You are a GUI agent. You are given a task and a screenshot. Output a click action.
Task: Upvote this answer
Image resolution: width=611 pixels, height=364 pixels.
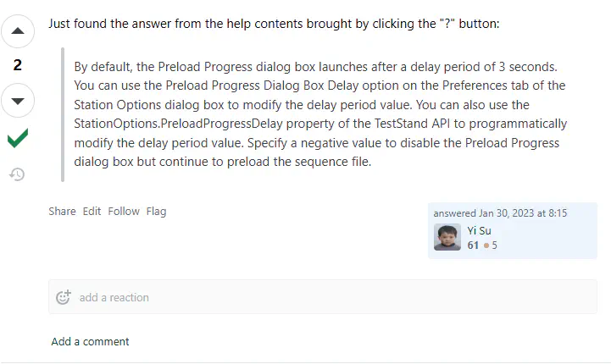click(x=18, y=34)
